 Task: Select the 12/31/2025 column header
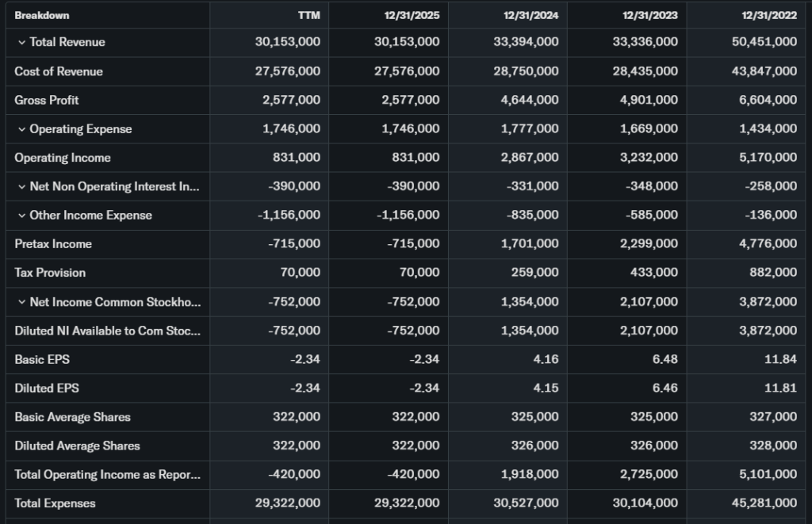pos(412,15)
